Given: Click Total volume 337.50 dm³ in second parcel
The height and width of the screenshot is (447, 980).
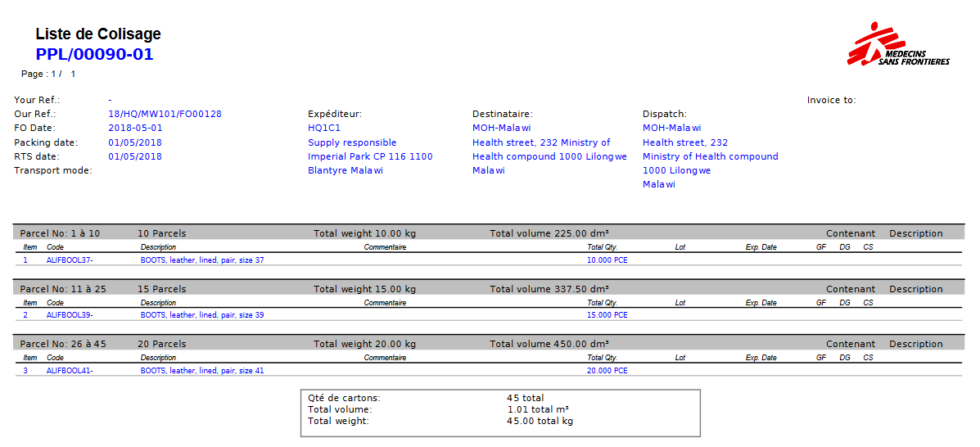Looking at the screenshot, I should tap(549, 289).
